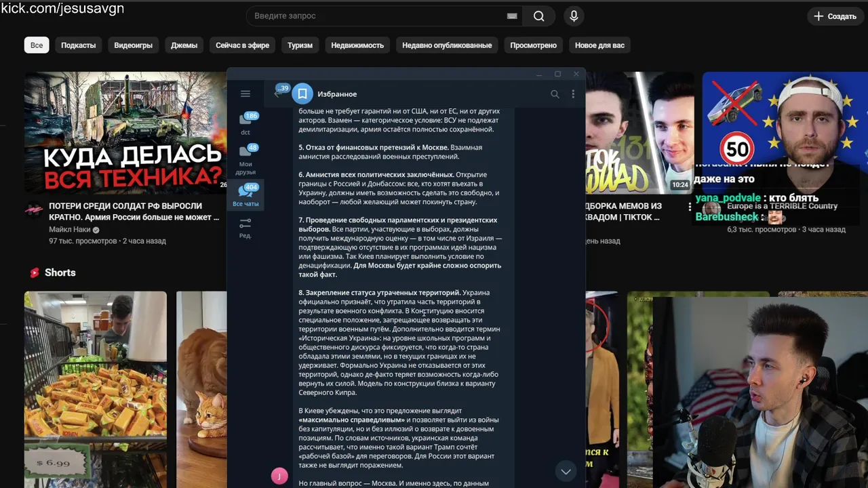Select the Все чаты folder
The image size is (868, 488).
coord(245,195)
